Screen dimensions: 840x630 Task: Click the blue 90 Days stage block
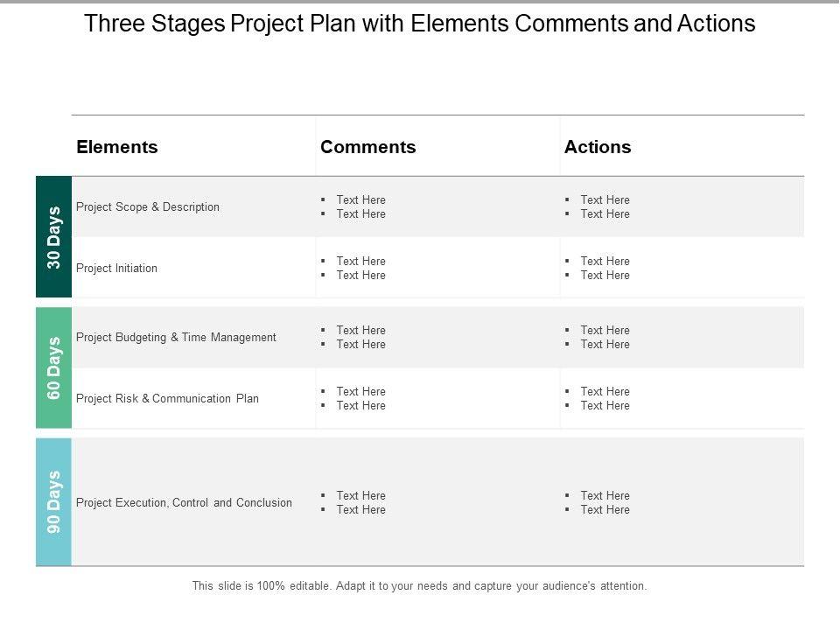tap(54, 502)
